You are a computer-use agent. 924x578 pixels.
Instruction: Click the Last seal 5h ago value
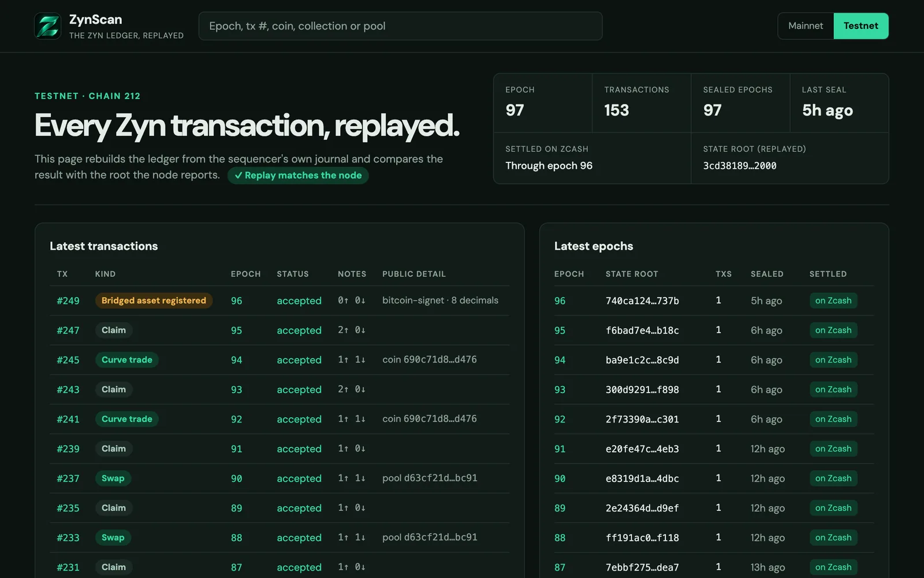(x=827, y=110)
